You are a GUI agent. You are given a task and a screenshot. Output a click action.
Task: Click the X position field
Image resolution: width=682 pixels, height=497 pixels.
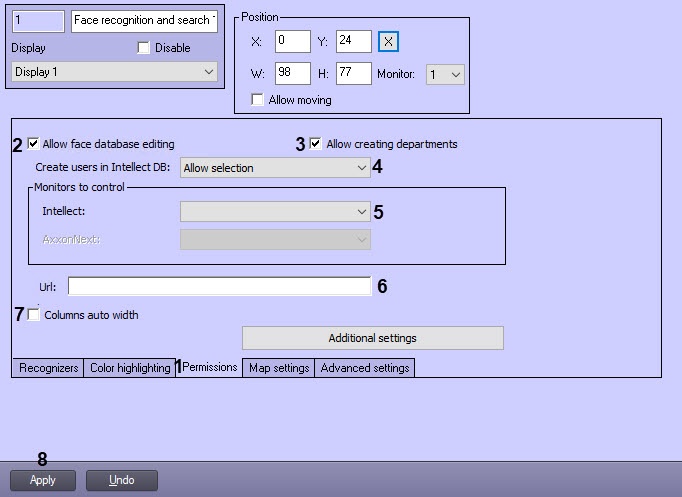pyautogui.click(x=293, y=41)
